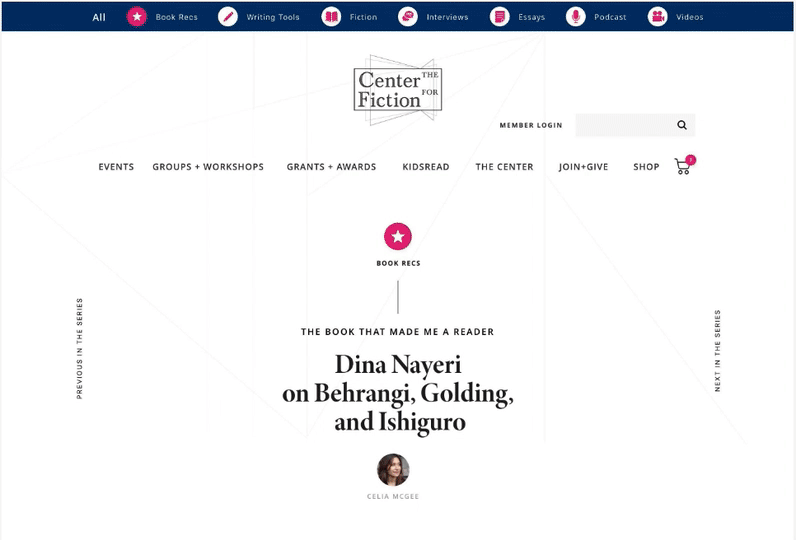The image size is (796, 540).
Task: Open the Shop menu item
Action: point(646,167)
